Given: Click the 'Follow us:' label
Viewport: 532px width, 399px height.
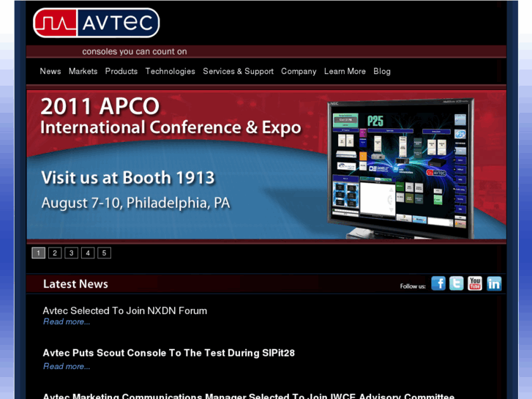Looking at the screenshot, I should point(413,286).
